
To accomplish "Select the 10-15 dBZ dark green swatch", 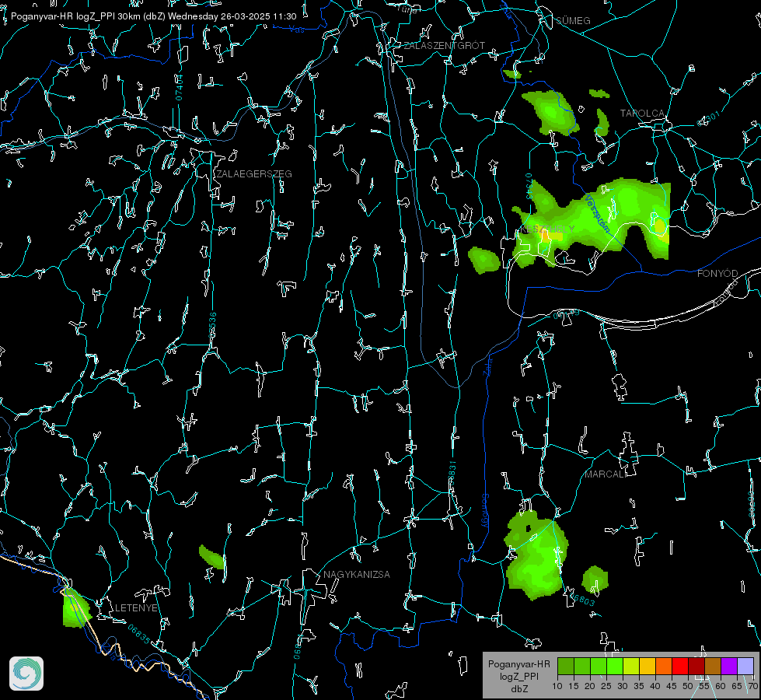I will coord(566,666).
